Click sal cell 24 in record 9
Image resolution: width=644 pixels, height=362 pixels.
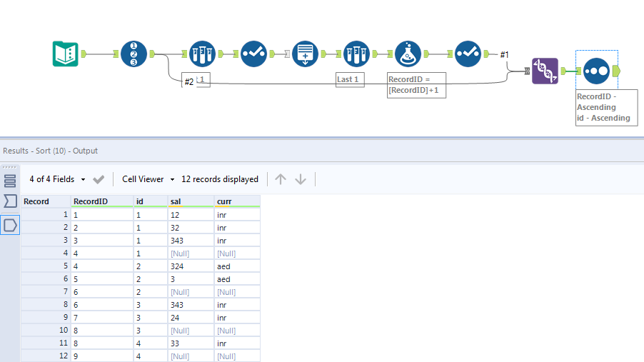click(191, 318)
